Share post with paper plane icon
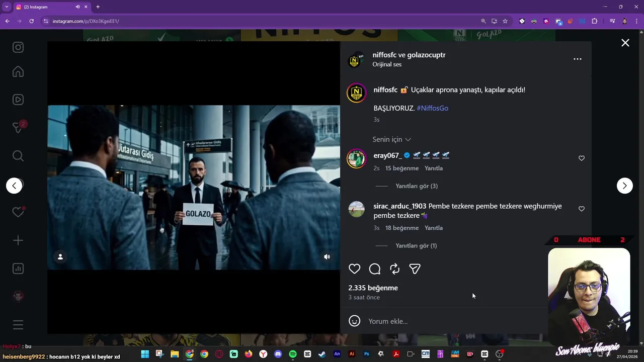 tap(415, 269)
